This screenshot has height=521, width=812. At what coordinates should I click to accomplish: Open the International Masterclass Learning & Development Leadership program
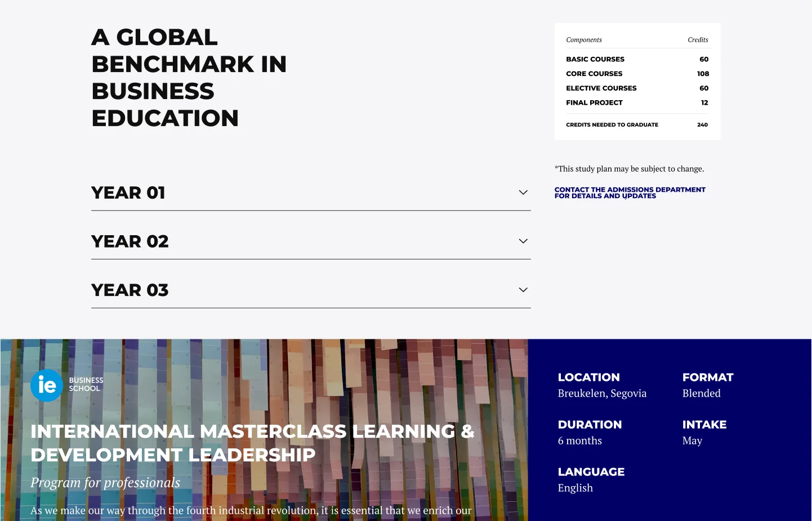[252, 443]
